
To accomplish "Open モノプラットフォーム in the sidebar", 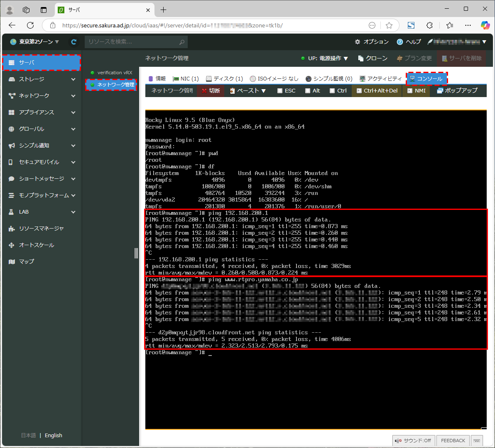I will [42, 195].
